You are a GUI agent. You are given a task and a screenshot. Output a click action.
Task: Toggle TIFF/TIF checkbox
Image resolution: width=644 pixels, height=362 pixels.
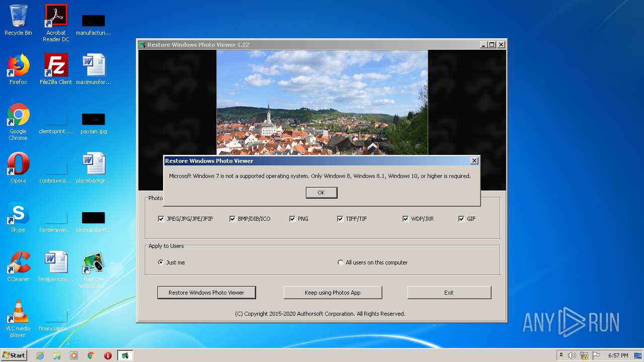(340, 219)
